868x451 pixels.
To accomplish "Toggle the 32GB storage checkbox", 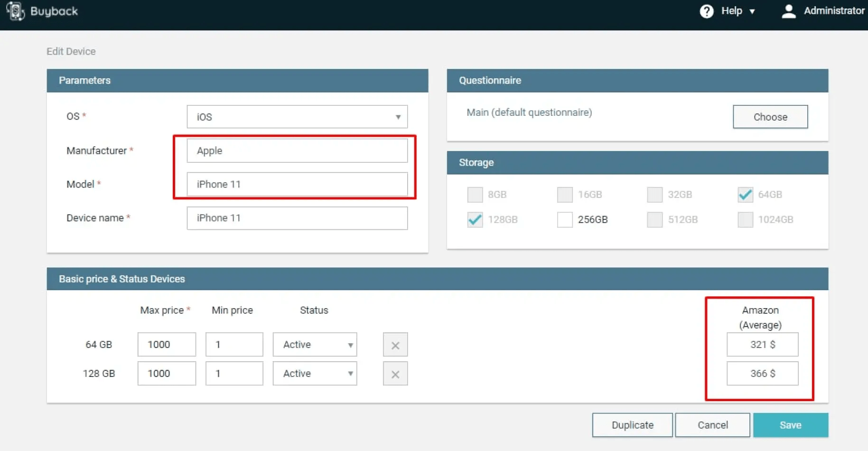I will tap(654, 195).
